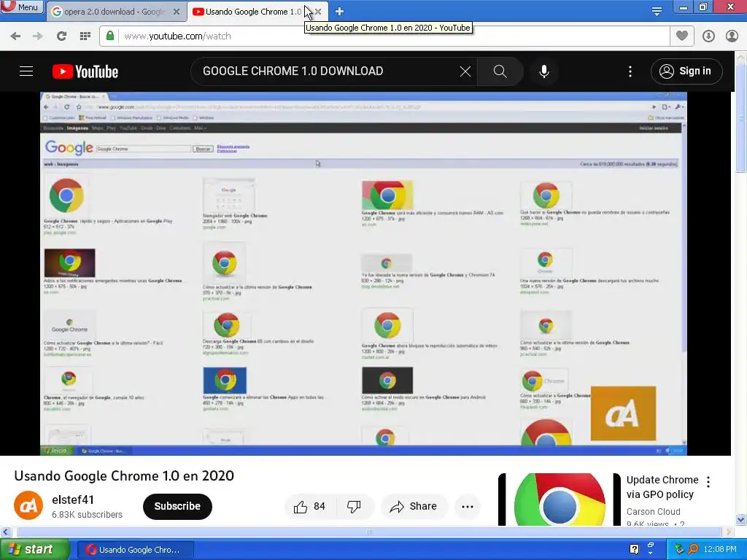Open Carson Cloud channel link
Screen dimensions: 747x560
(653, 511)
